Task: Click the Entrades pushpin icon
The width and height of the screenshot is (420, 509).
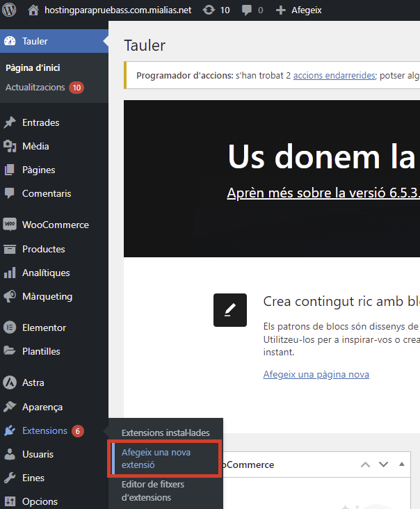Action: 10,122
